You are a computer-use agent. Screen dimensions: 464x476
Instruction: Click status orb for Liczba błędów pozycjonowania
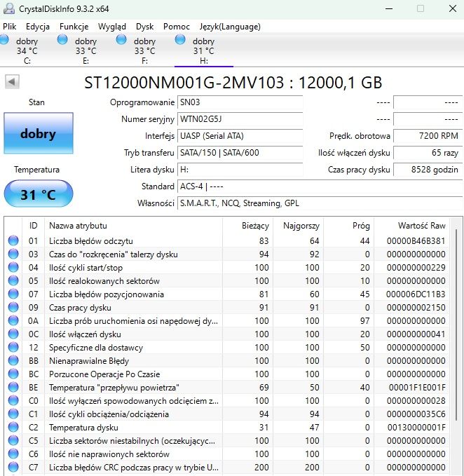(x=13, y=294)
